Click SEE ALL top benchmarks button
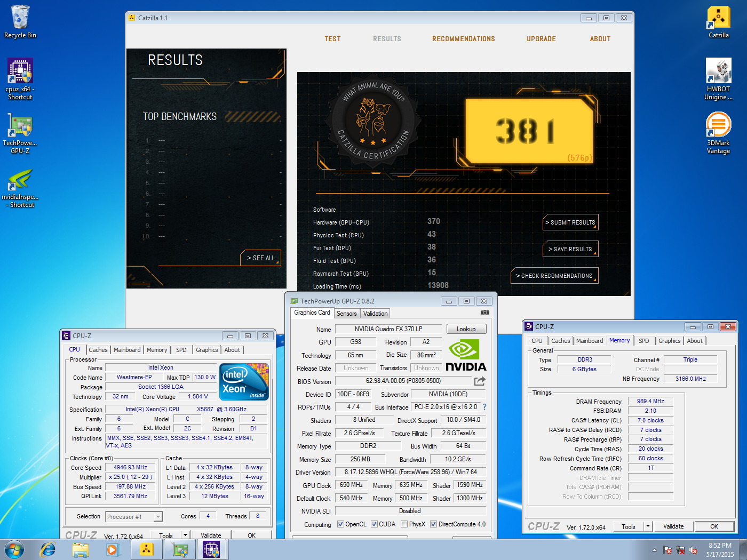The image size is (747, 560). (260, 258)
